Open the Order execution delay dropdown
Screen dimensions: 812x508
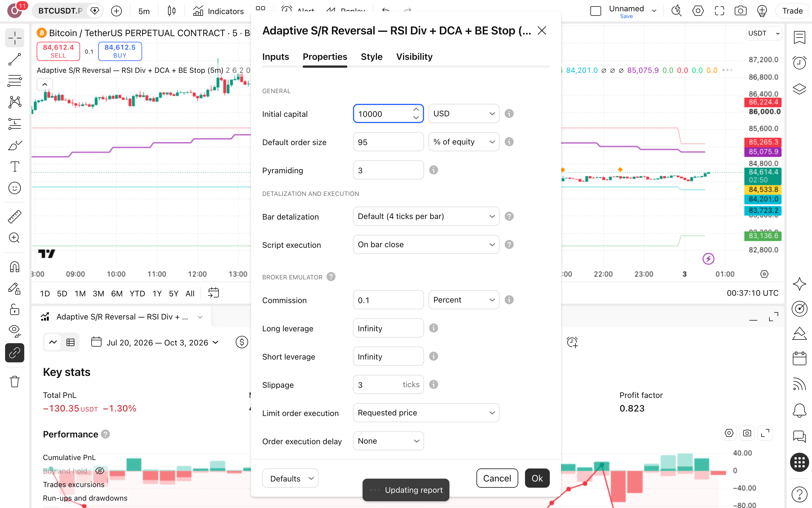point(388,441)
